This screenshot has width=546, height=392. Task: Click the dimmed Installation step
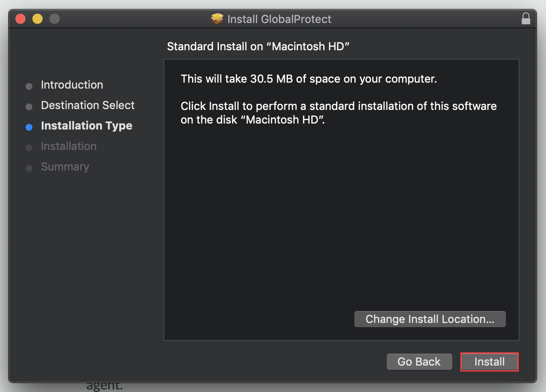pyautogui.click(x=69, y=146)
